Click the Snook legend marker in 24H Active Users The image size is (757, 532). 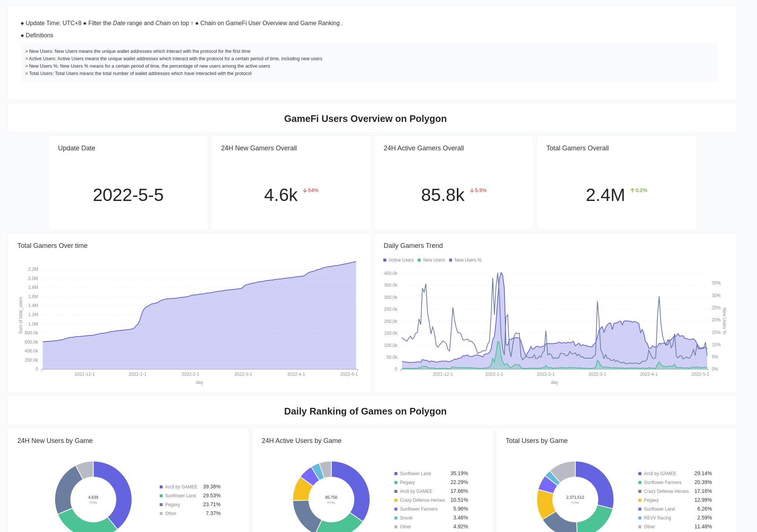point(397,518)
